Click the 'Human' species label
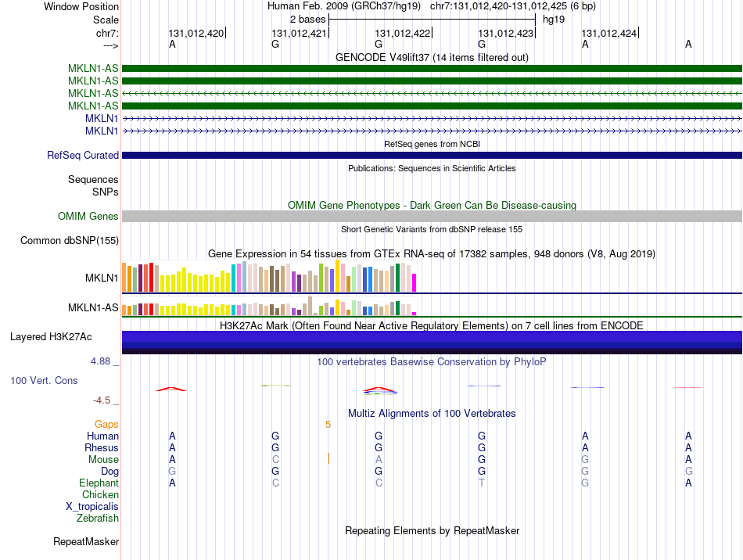743x560 pixels. (102, 436)
